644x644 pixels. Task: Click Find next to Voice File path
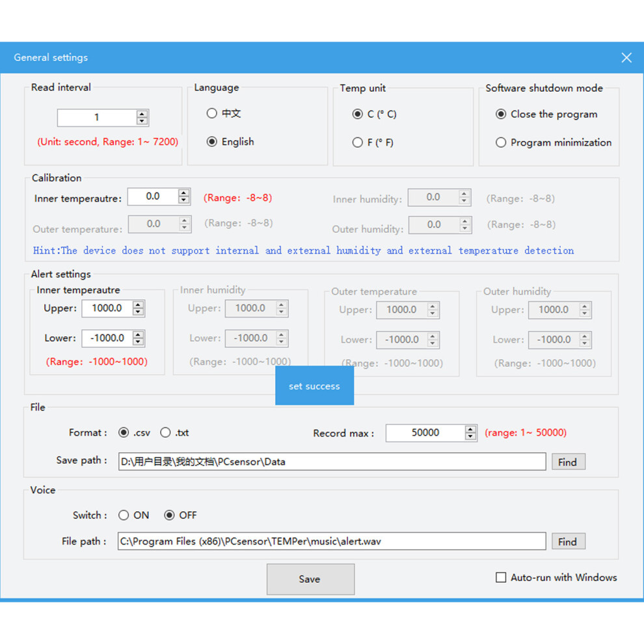click(x=568, y=542)
